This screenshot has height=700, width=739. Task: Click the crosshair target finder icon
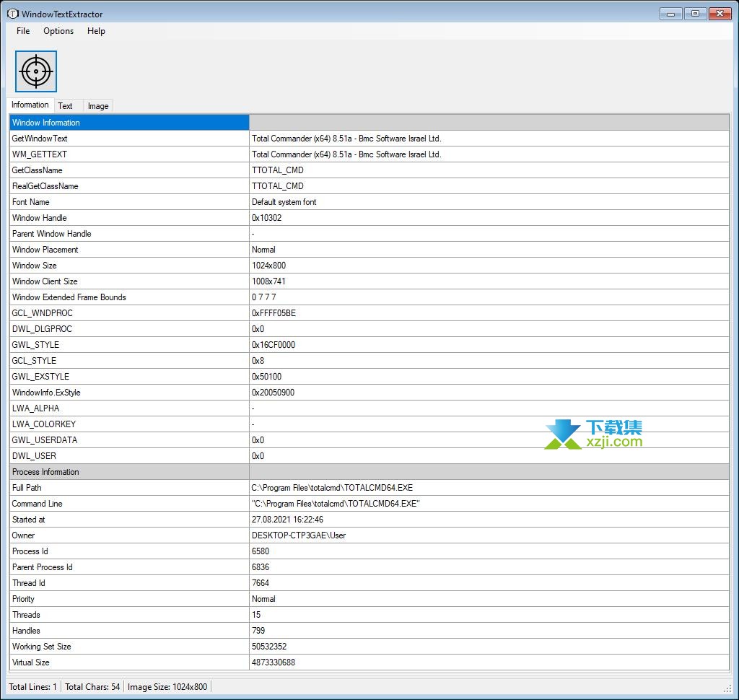tap(36, 71)
